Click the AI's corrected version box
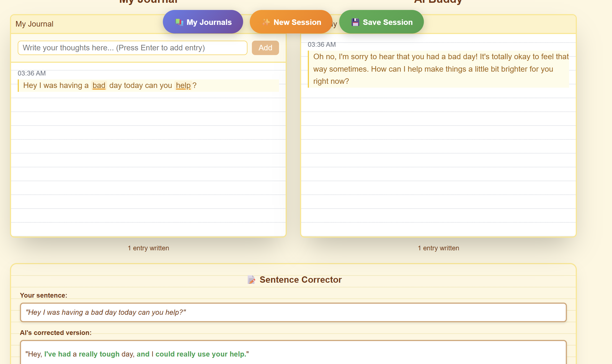 pos(293,354)
